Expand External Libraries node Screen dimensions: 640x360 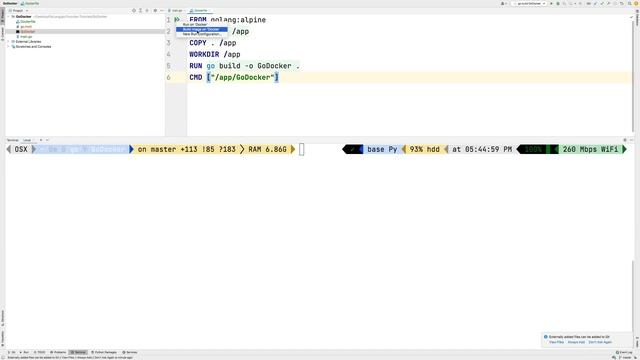tap(9, 42)
